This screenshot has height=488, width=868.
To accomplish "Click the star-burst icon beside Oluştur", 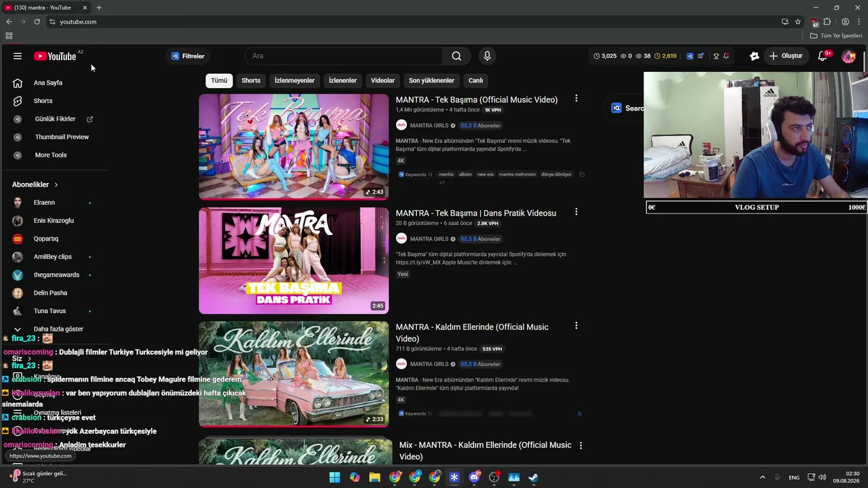I will click(754, 56).
